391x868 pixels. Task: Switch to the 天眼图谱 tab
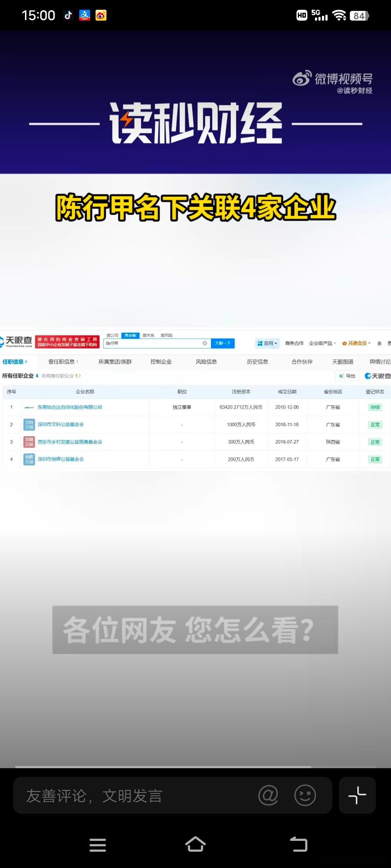pyautogui.click(x=343, y=362)
